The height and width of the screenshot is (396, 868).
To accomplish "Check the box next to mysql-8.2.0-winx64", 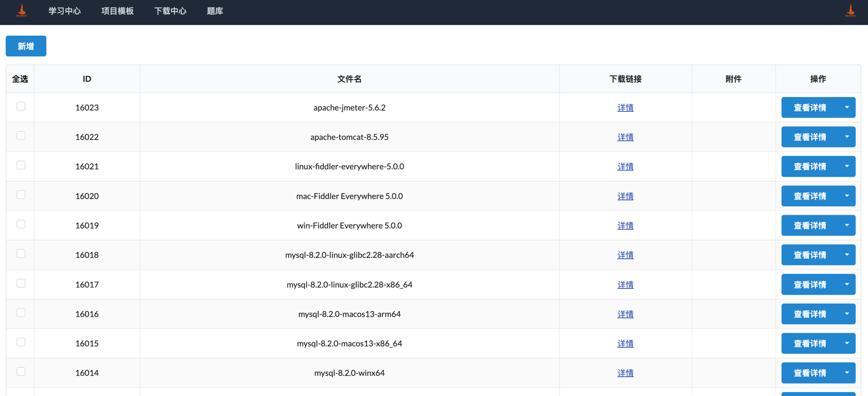I will tap(21, 372).
